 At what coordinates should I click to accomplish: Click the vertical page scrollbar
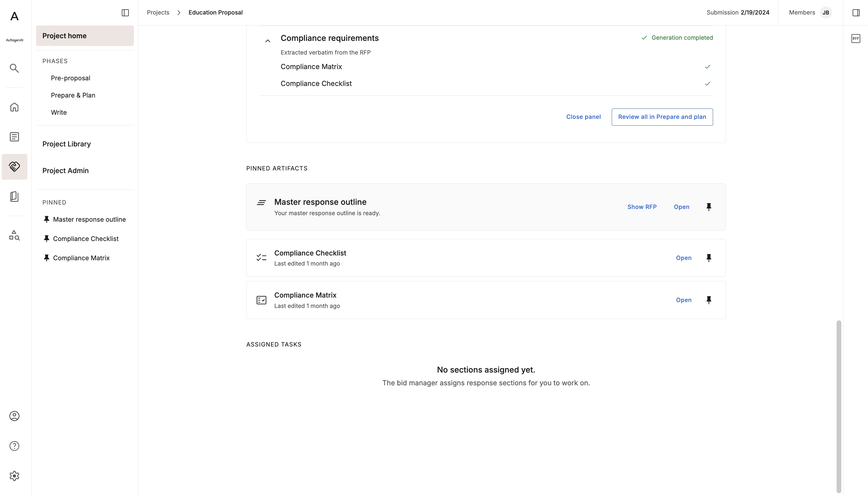(x=839, y=406)
